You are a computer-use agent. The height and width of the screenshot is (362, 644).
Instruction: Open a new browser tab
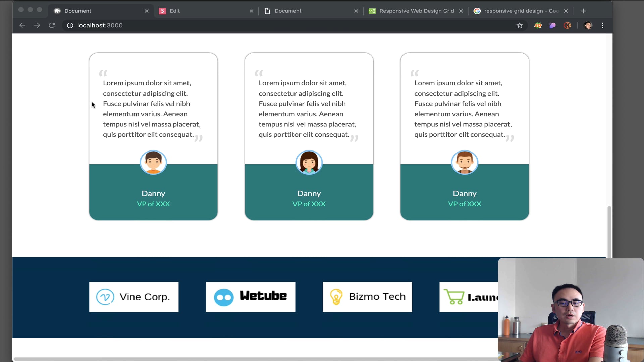click(583, 11)
